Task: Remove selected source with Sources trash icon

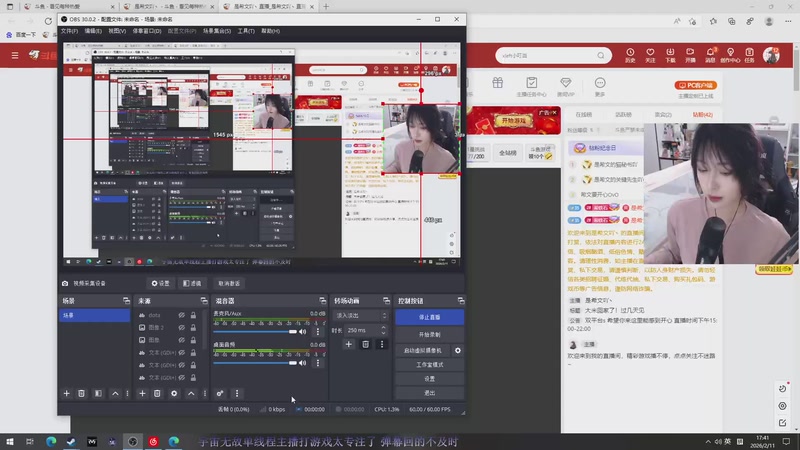Action: (157, 393)
